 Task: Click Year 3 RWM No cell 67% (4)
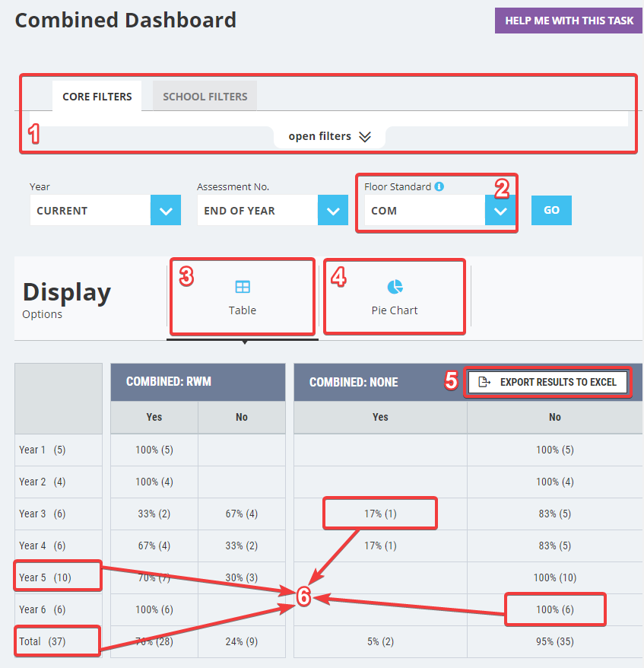click(x=242, y=514)
